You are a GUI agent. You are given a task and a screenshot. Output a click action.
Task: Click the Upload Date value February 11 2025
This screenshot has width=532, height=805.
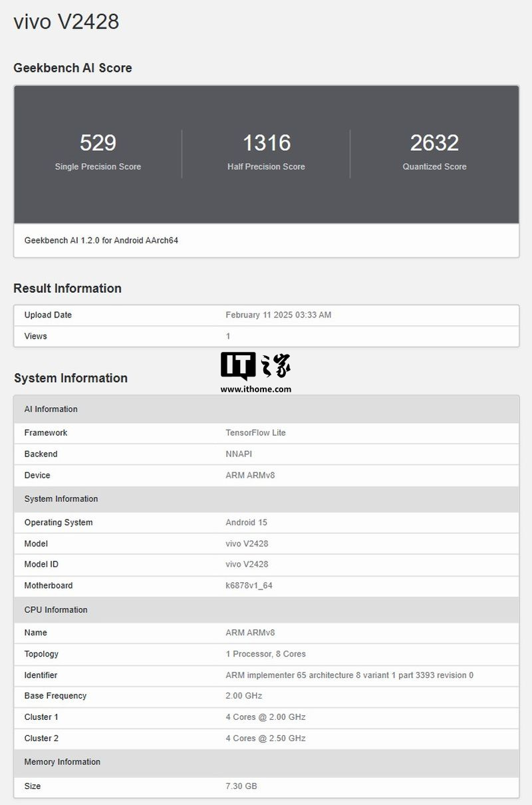coord(278,315)
